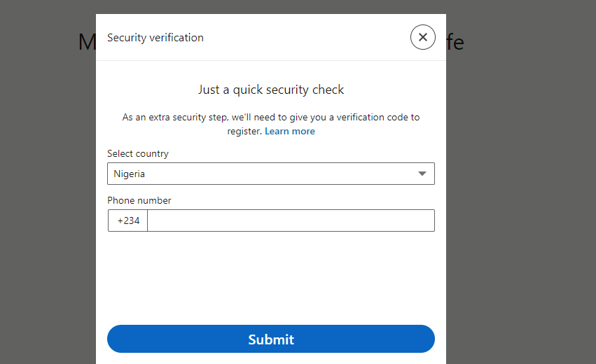Click the +234 country code prefix
596x364 pixels.
pyautogui.click(x=128, y=220)
